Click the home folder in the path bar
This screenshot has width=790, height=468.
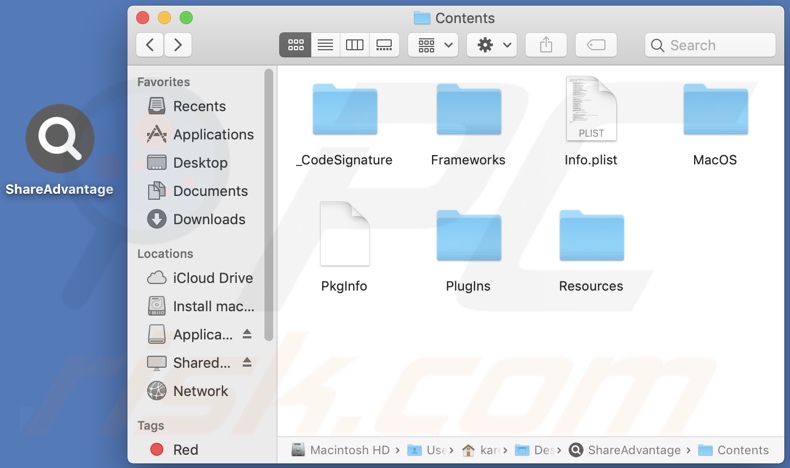pos(480,450)
